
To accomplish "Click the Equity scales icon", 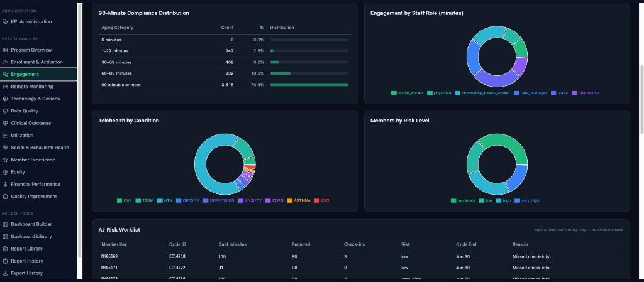I will [5, 172].
